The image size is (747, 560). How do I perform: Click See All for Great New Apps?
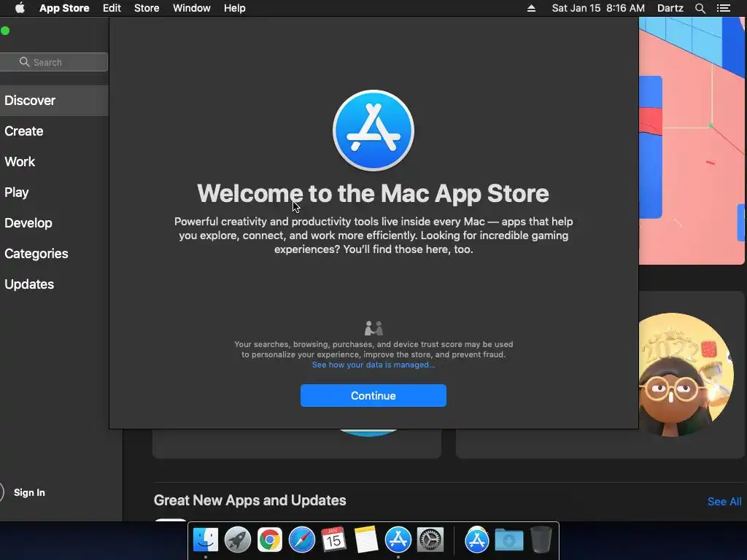coord(724,502)
